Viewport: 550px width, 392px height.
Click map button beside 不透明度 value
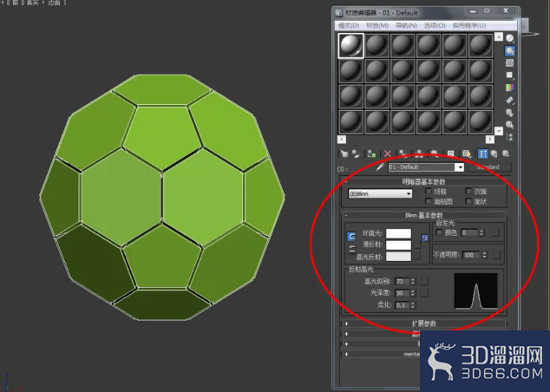497,255
